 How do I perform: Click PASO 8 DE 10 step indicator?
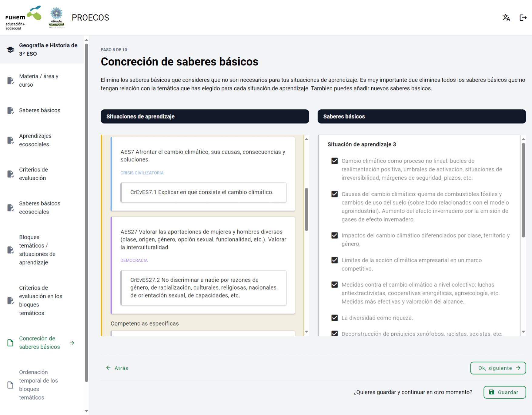tap(114, 50)
